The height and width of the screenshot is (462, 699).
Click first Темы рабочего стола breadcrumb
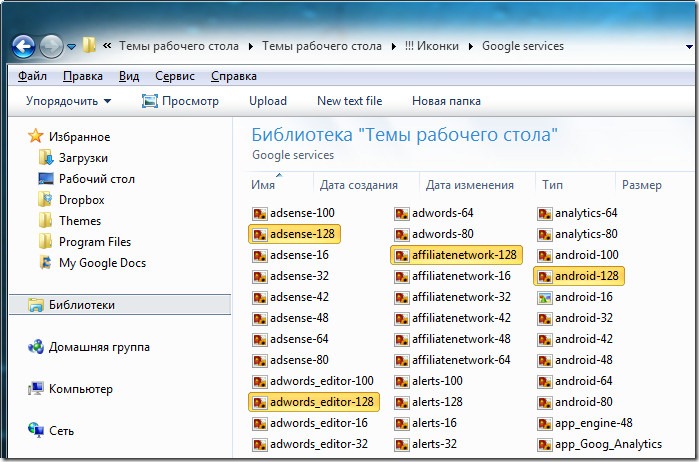[179, 46]
